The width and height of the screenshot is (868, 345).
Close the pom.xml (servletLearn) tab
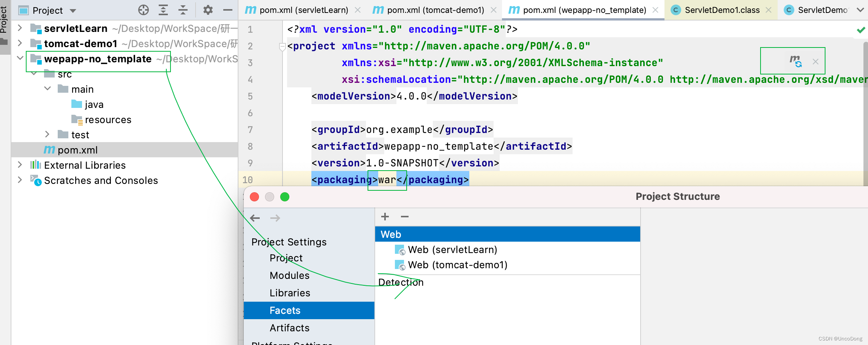(358, 10)
